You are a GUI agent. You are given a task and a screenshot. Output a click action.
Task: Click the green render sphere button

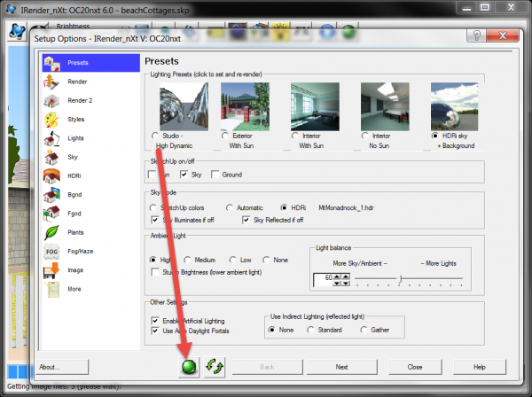[187, 366]
